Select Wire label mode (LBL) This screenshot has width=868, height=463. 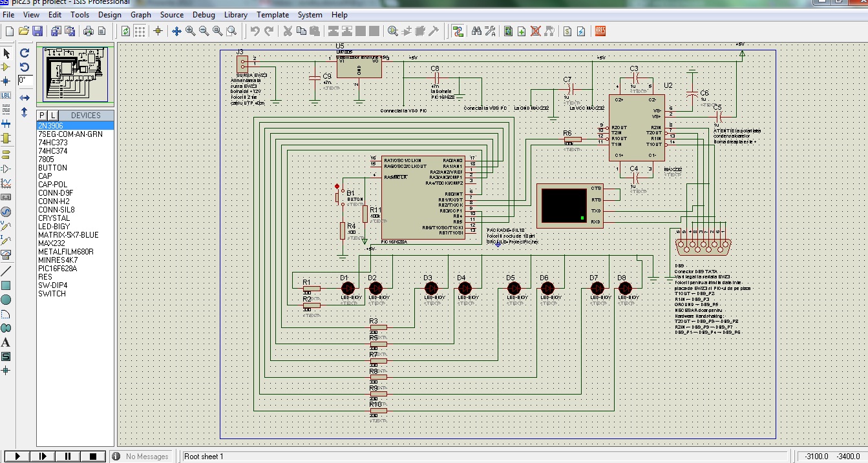[x=6, y=95]
